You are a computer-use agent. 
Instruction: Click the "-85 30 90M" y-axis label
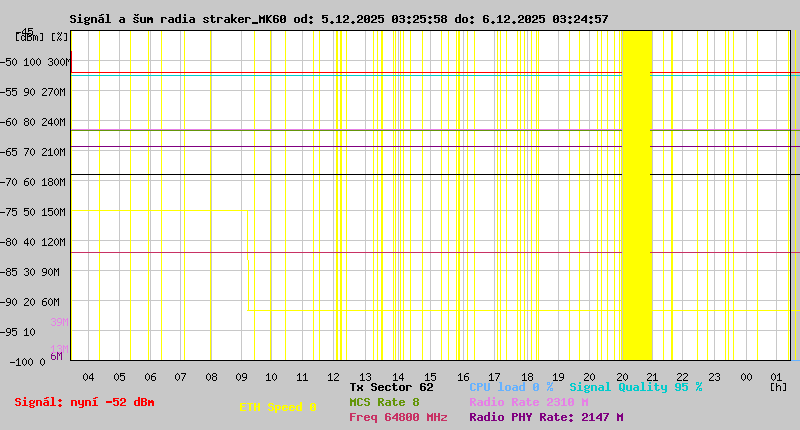(x=33, y=271)
